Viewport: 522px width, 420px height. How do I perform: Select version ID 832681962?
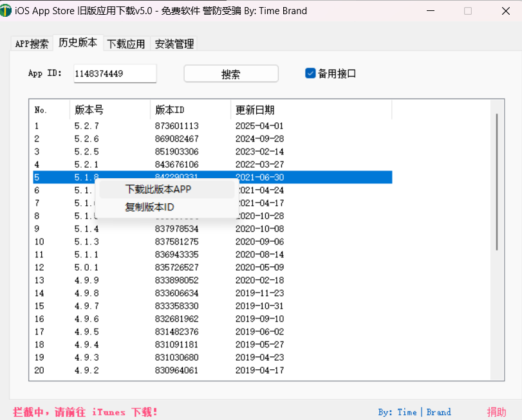pos(177,319)
